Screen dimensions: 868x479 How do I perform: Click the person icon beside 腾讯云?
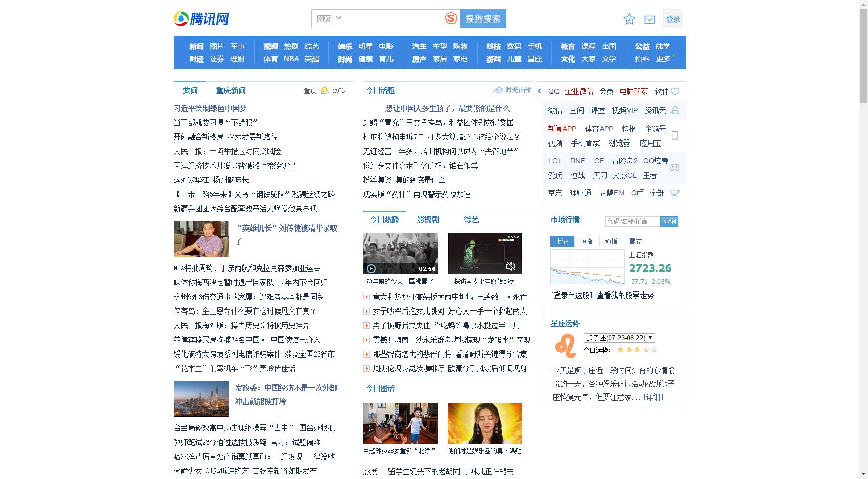675,110
